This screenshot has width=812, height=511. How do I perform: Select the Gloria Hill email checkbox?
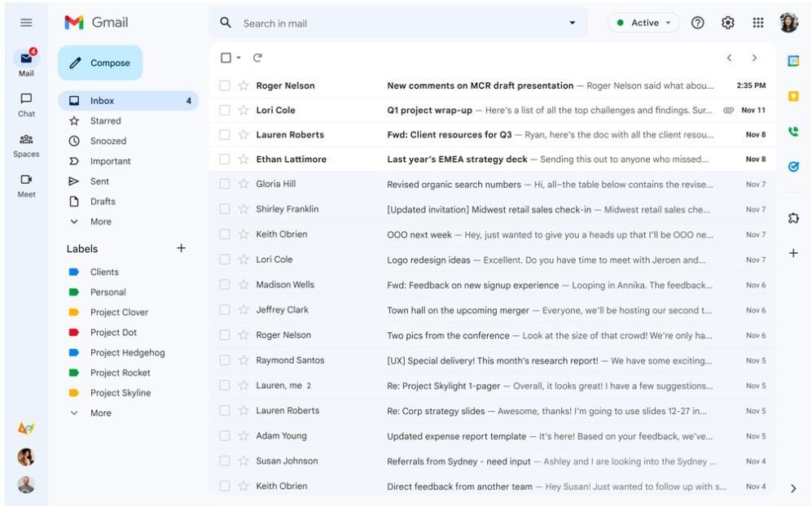[225, 185]
